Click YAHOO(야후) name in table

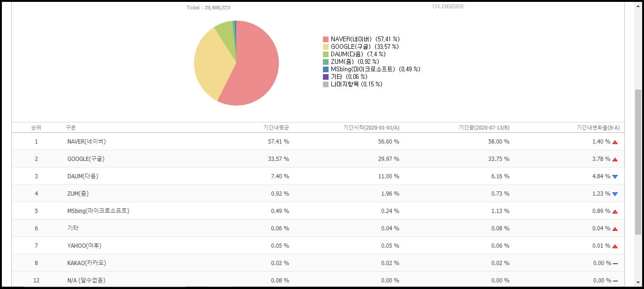coord(84,246)
